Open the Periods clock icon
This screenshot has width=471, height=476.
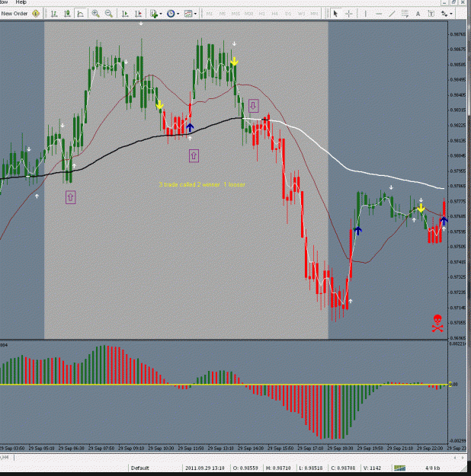coord(171,14)
